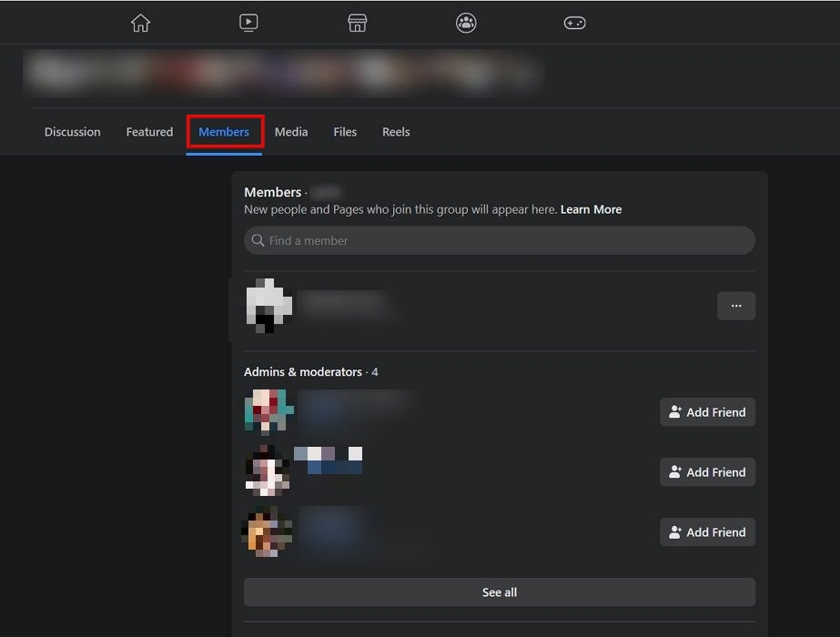This screenshot has height=637, width=840.
Task: Open the first admin's profile picture
Action: 267,411
